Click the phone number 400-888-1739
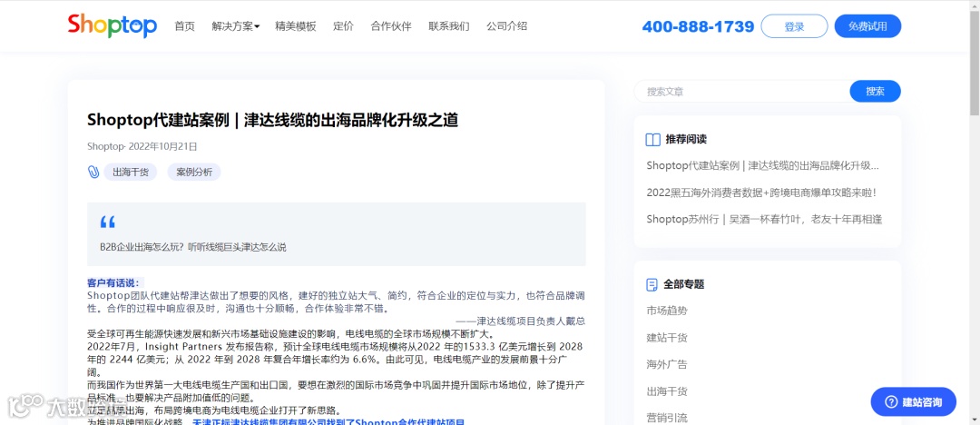980x425 pixels. pyautogui.click(x=698, y=27)
